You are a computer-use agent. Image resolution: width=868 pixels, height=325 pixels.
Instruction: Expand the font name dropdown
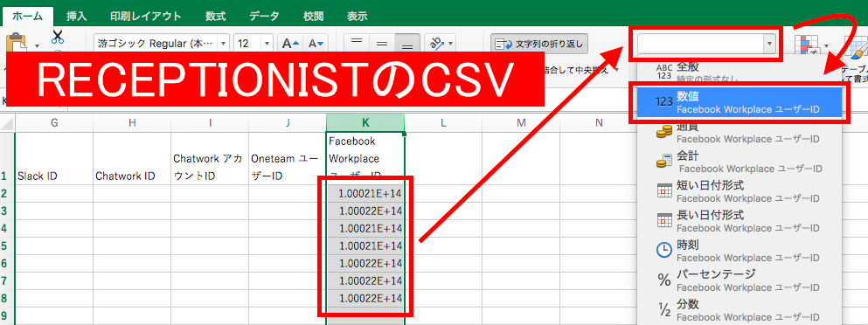(223, 43)
